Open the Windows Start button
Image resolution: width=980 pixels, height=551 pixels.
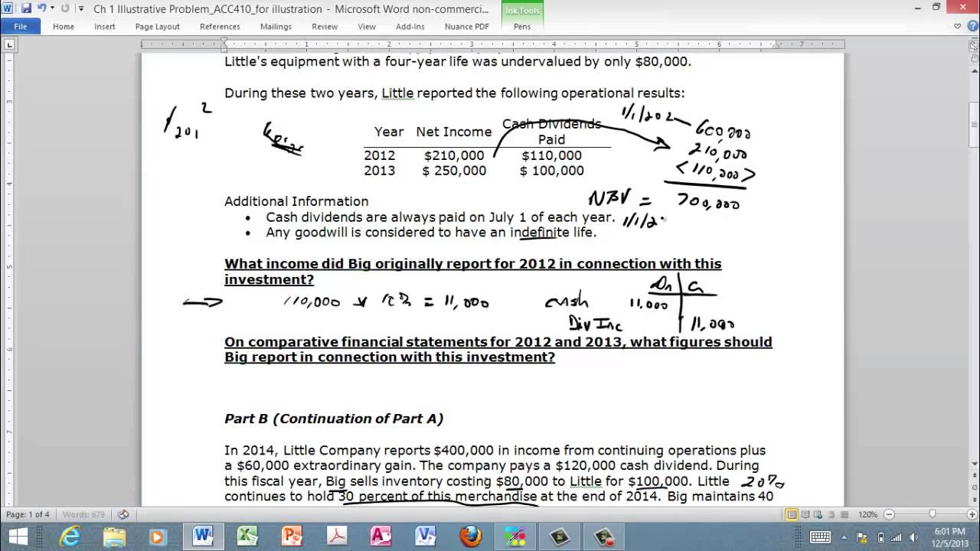pyautogui.click(x=17, y=536)
